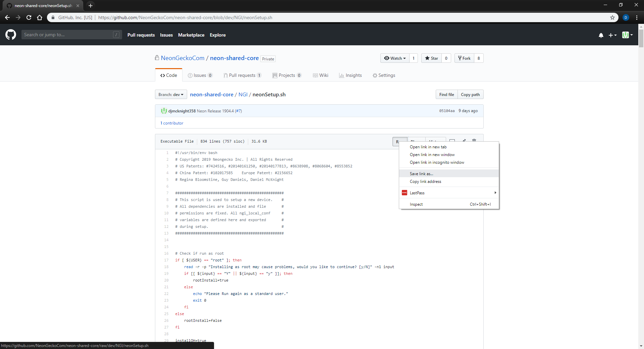The height and width of the screenshot is (349, 644).
Task: Open Chrome three-dot menu
Action: 637,17
